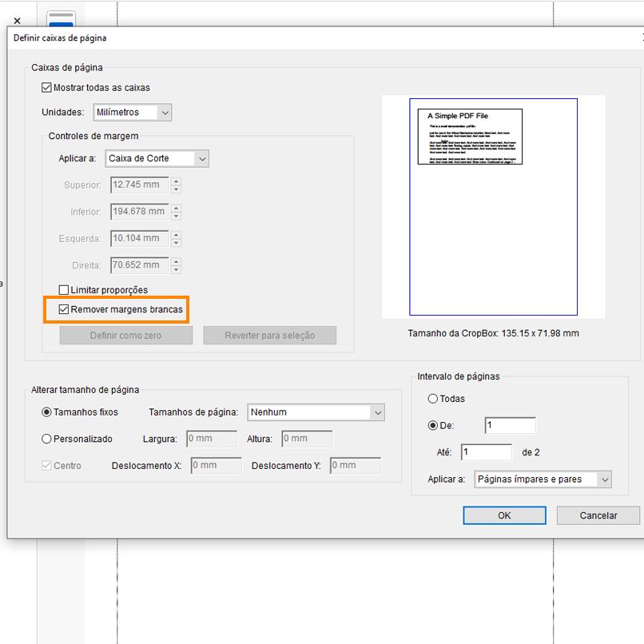
Task: Click the OK button
Action: pyautogui.click(x=504, y=515)
